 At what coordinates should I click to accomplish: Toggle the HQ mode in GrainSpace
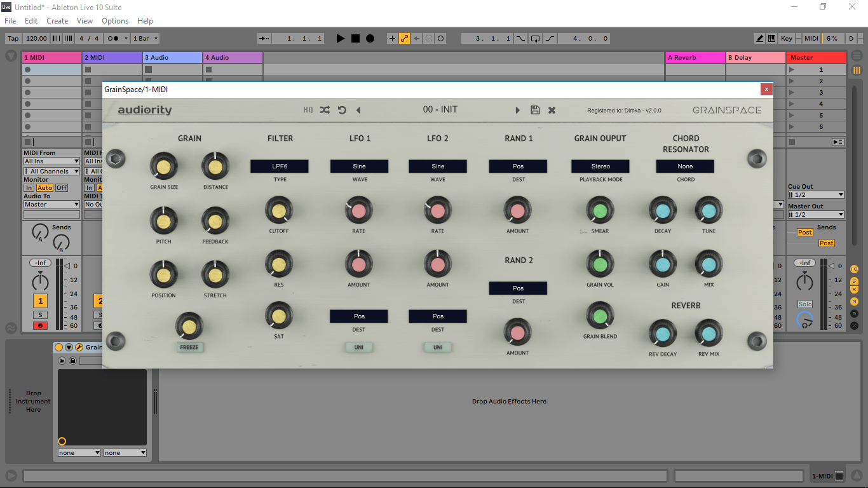[308, 110]
